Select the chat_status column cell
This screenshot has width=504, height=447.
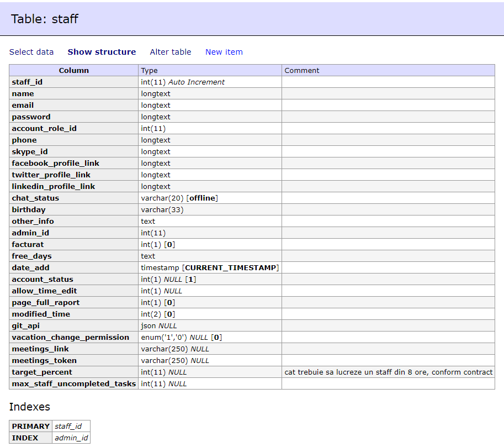[73, 198]
